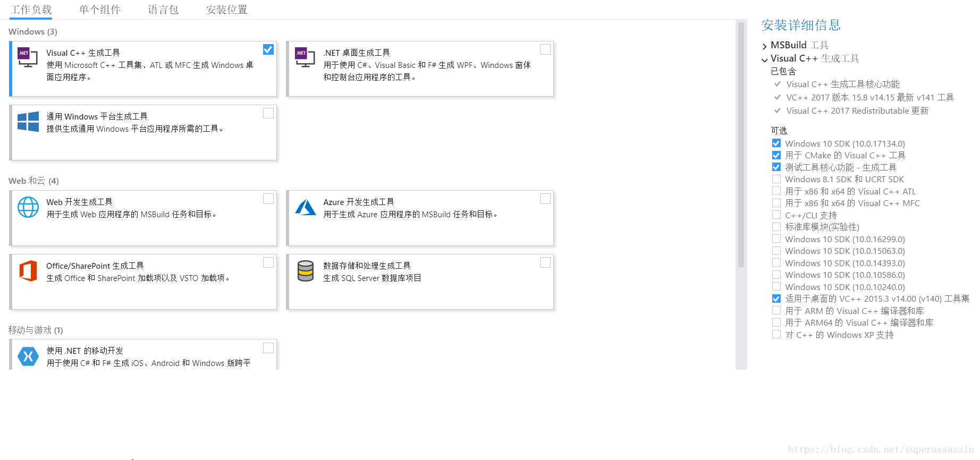Image resolution: width=980 pixels, height=460 pixels.
Task: Select the Visual C++ 生成工具 workload card
Action: [x=143, y=69]
